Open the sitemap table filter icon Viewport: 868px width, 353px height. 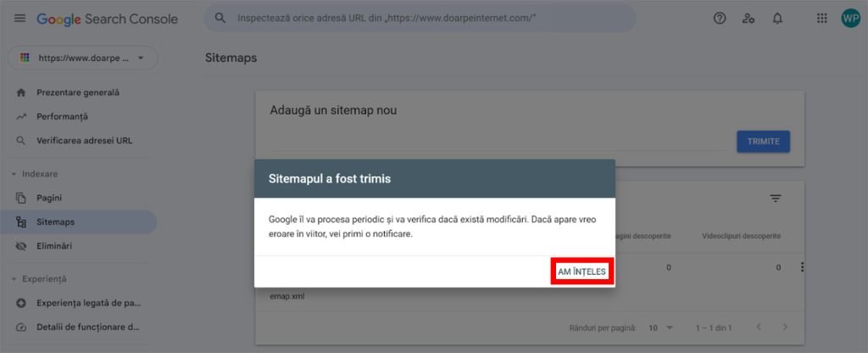click(776, 199)
